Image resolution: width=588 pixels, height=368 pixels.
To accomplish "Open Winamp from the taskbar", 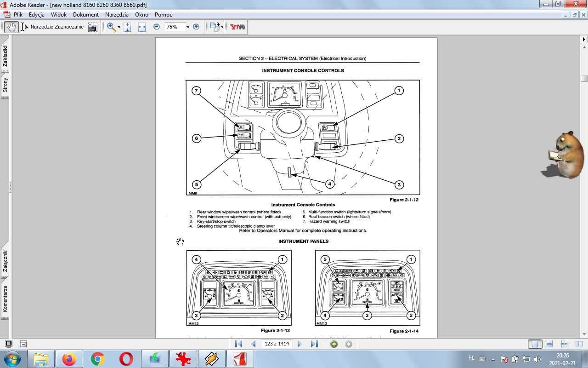I will [212, 359].
